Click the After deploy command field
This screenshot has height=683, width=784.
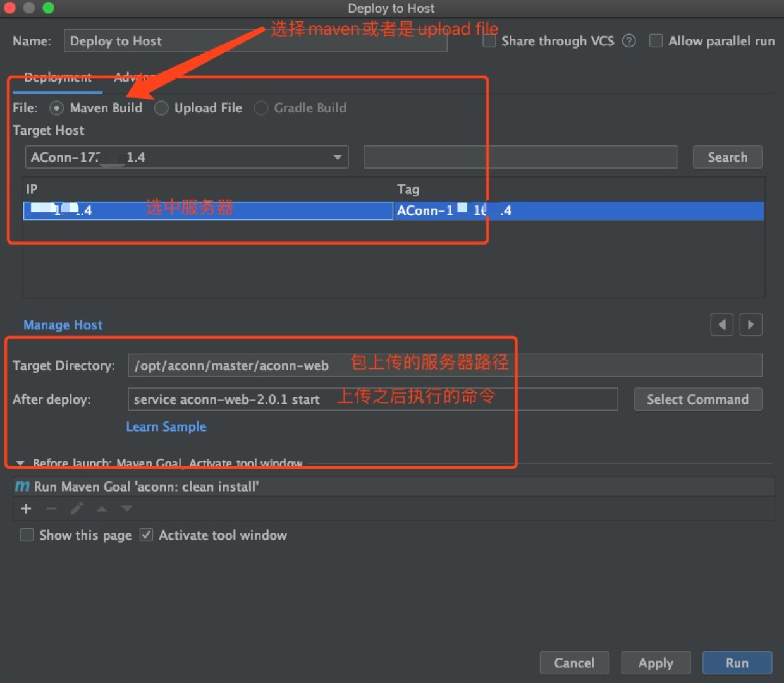[x=372, y=399]
